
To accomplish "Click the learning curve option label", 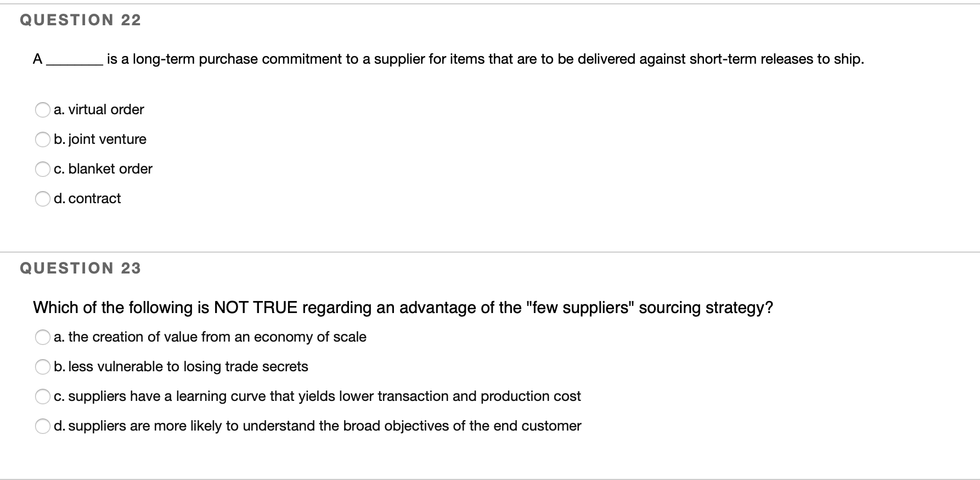I will click(x=317, y=396).
